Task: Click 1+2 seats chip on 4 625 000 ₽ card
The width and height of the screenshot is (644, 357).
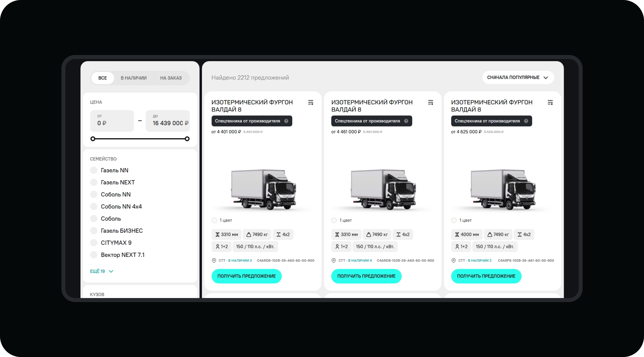Action: [461, 247]
